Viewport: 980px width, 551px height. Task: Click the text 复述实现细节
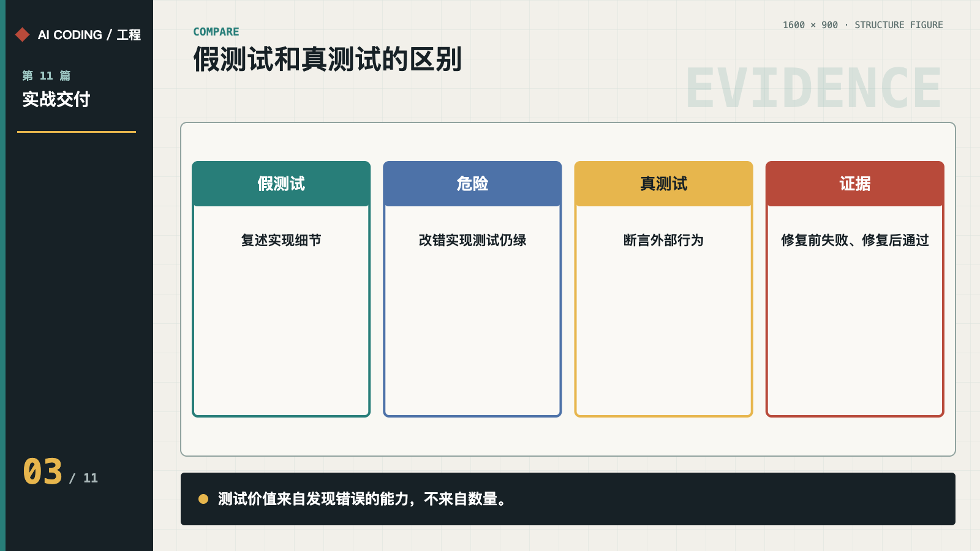click(x=281, y=240)
